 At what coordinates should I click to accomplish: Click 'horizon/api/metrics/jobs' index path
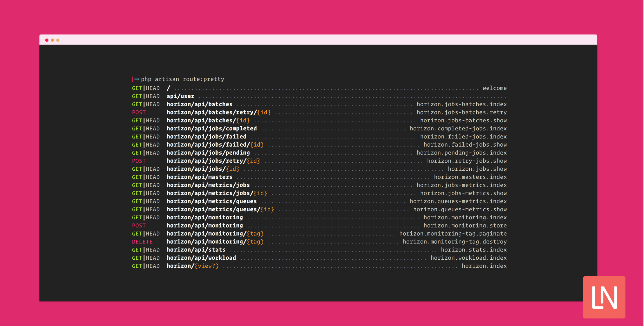coord(208,185)
